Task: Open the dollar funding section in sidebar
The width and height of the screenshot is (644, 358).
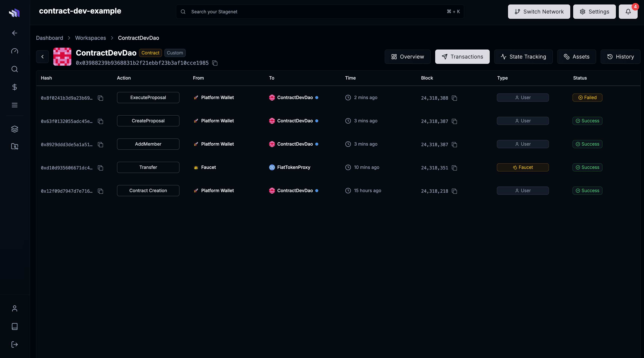Action: [14, 87]
